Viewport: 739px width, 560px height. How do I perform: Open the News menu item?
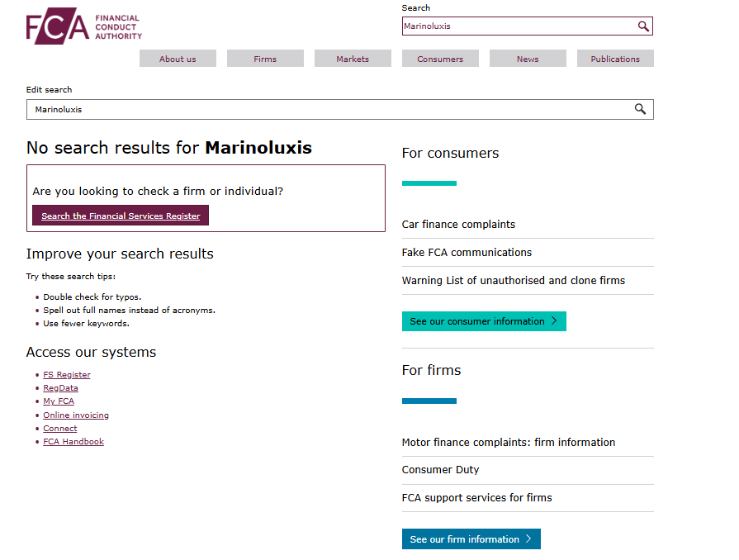[x=528, y=59]
